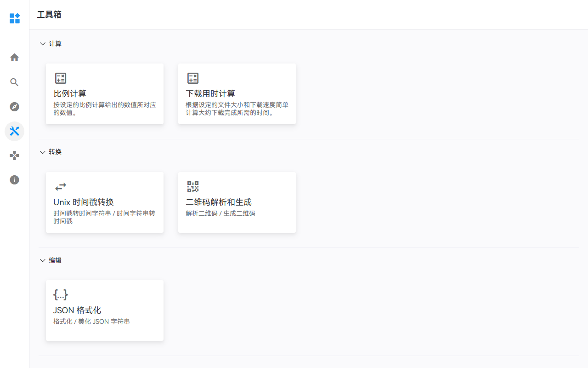Collapse the 计算 section chevron
This screenshot has width=588, height=368.
[43, 44]
